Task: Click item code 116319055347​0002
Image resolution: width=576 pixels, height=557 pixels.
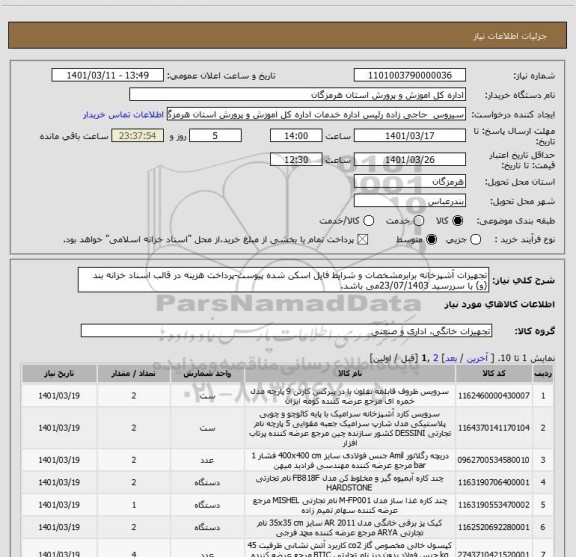Action: point(494,505)
